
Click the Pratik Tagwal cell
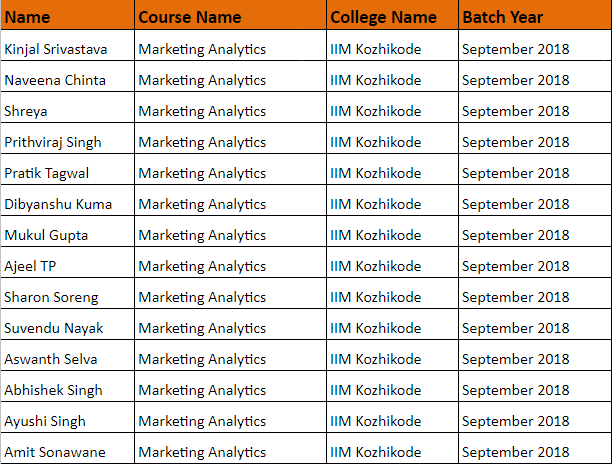coord(66,173)
